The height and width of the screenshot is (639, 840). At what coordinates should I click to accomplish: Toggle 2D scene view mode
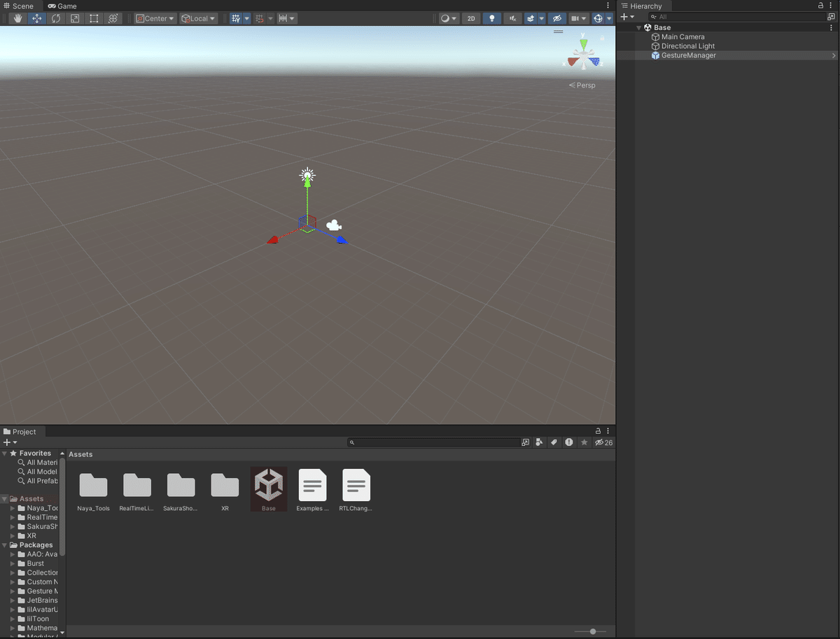coord(472,18)
